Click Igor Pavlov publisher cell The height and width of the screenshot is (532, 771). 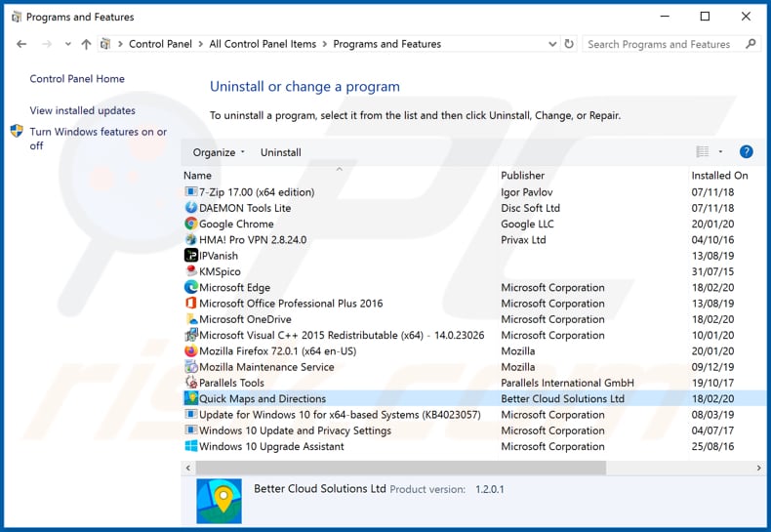[x=527, y=192]
